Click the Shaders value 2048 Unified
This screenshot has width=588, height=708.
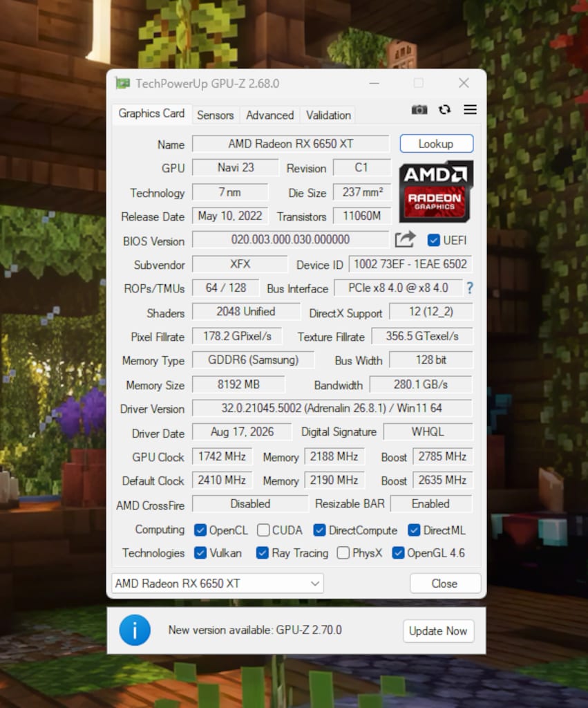click(x=246, y=312)
